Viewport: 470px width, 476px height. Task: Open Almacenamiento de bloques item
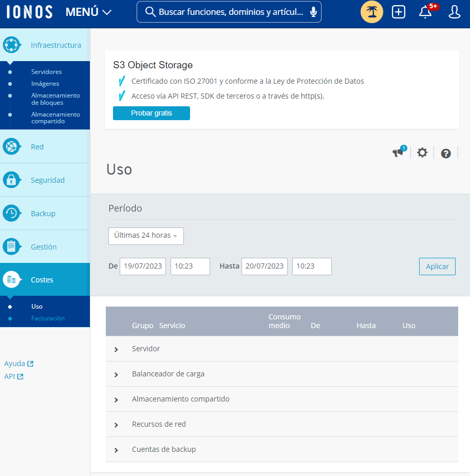pyautogui.click(x=55, y=99)
